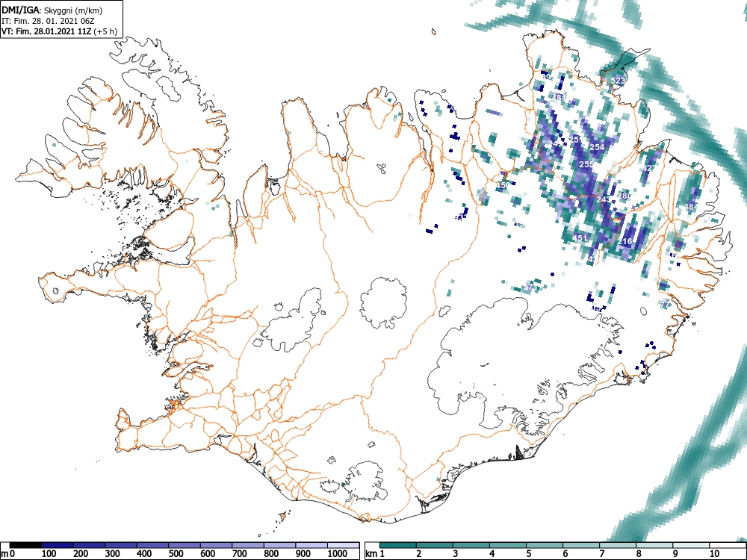Select the '481' visibility value on map
Screen dimensions: 747x560
pos(558,98)
